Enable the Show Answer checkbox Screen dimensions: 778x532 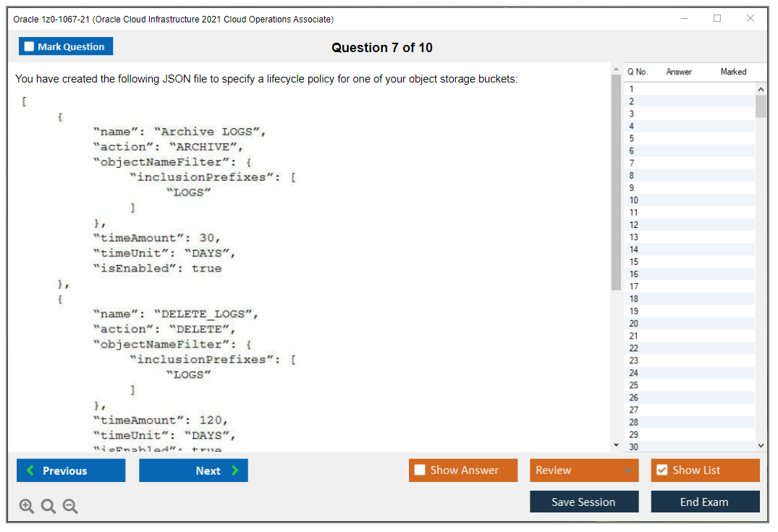point(420,470)
